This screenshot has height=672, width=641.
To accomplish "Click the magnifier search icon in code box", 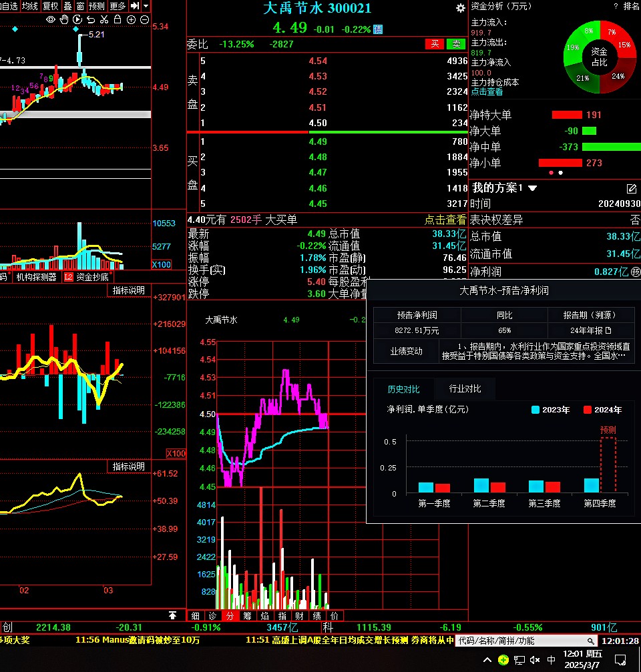I will tap(591, 641).
